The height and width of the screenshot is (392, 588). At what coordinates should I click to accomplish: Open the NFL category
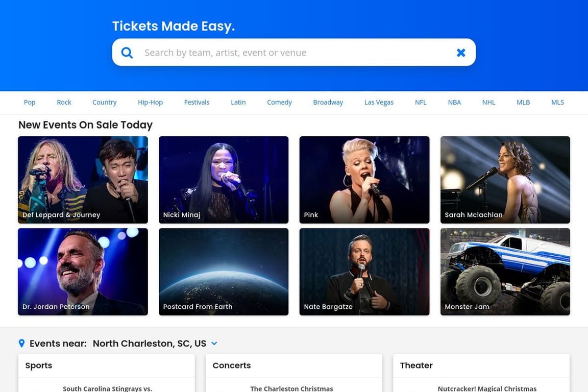click(420, 102)
